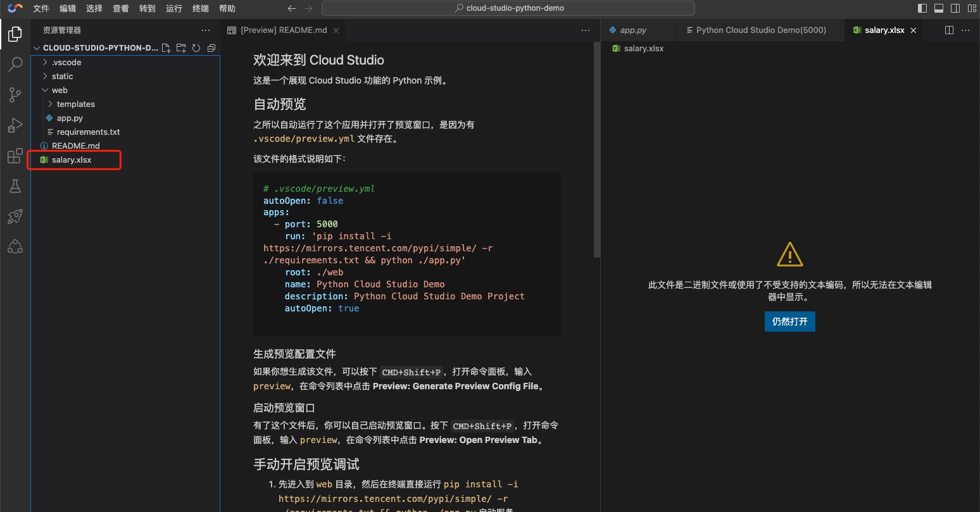Open the Testing flask view

coord(15,186)
